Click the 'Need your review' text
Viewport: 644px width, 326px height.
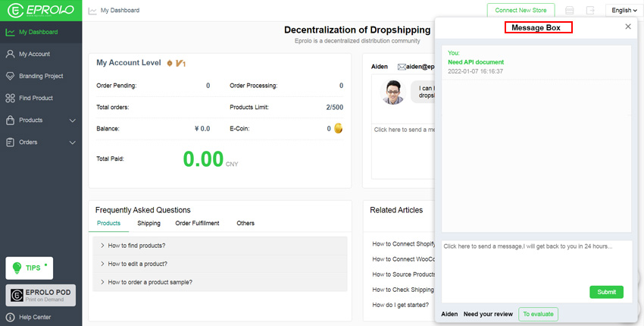tap(489, 314)
